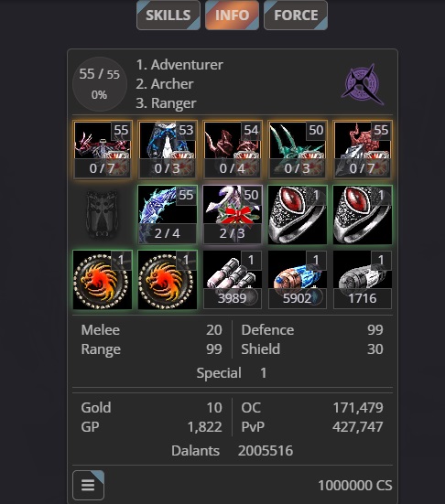
Task: Click the teal horned item with level 50
Action: point(298,149)
